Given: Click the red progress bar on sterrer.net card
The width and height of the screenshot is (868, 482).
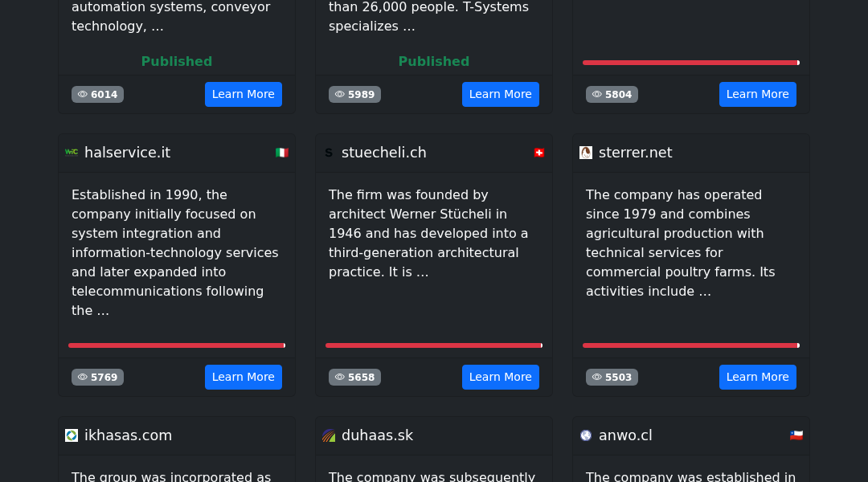Looking at the screenshot, I should pos(691,345).
